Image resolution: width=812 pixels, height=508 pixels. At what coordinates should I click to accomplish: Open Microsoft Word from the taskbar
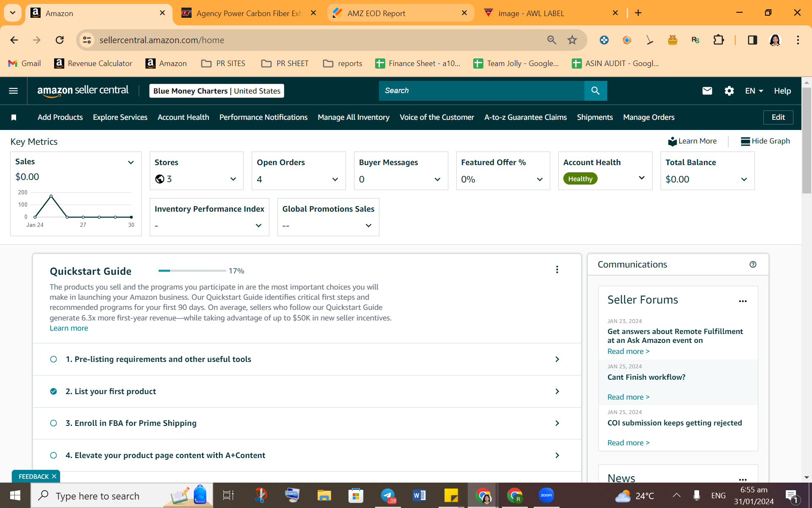pyautogui.click(x=419, y=495)
